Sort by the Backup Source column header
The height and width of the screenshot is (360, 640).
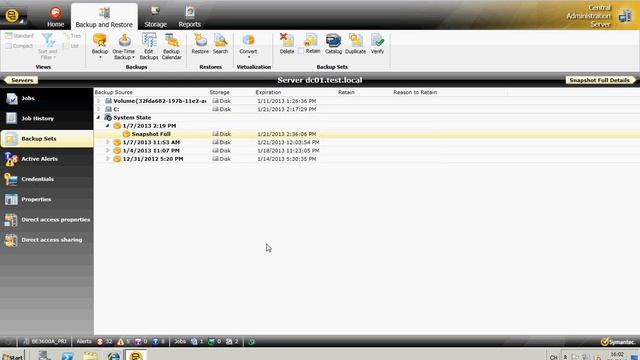113,92
